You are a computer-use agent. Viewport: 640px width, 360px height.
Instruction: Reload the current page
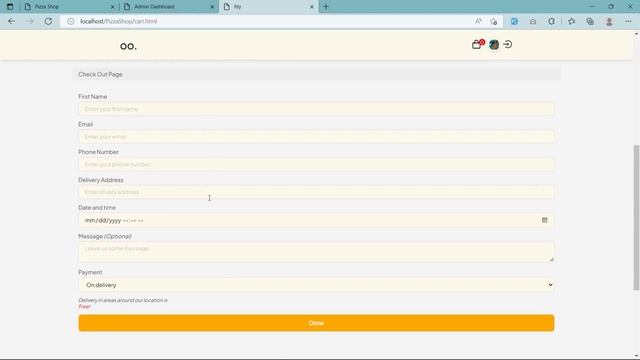48,21
